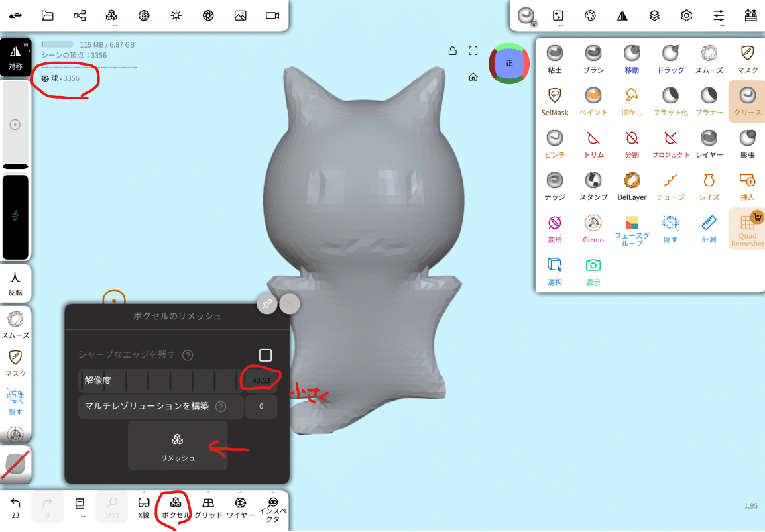The width and height of the screenshot is (765, 532).
Task: Select the 表示 (View) camera tool
Action: pyautogui.click(x=593, y=272)
